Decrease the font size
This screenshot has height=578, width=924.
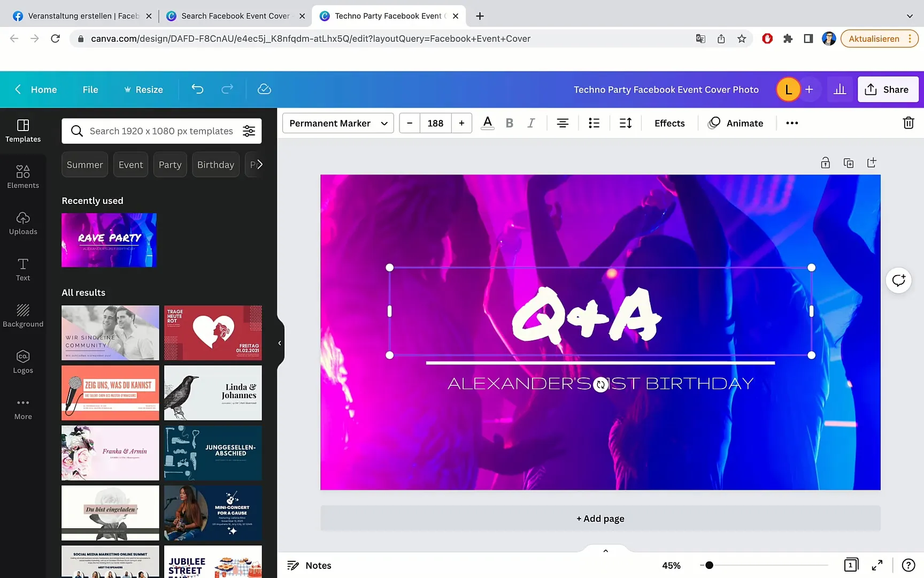(410, 123)
